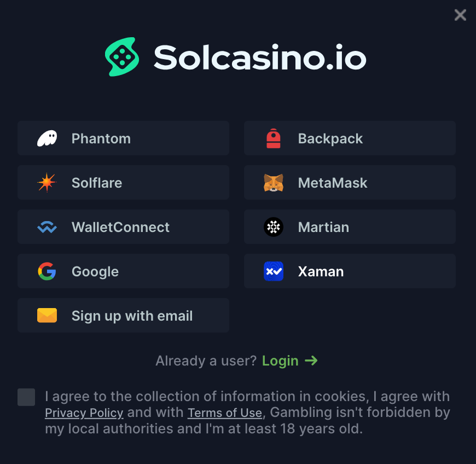Click the WalletConnect wave icon

pyautogui.click(x=47, y=227)
